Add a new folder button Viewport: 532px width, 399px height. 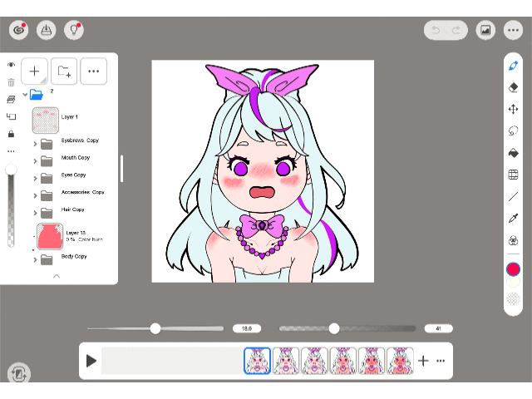(64, 71)
